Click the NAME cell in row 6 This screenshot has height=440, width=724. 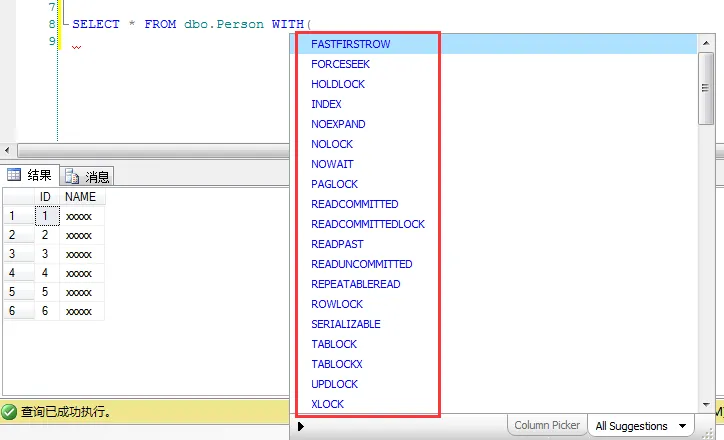(81, 311)
